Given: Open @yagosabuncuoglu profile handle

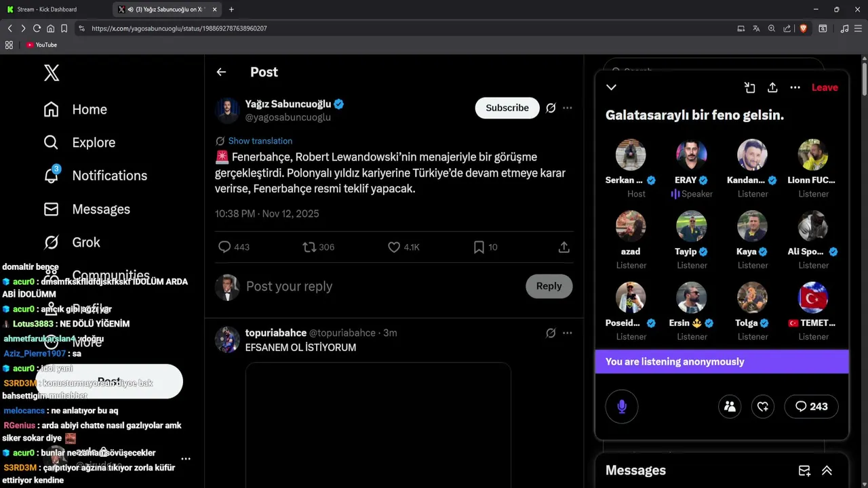Looking at the screenshot, I should tap(288, 117).
